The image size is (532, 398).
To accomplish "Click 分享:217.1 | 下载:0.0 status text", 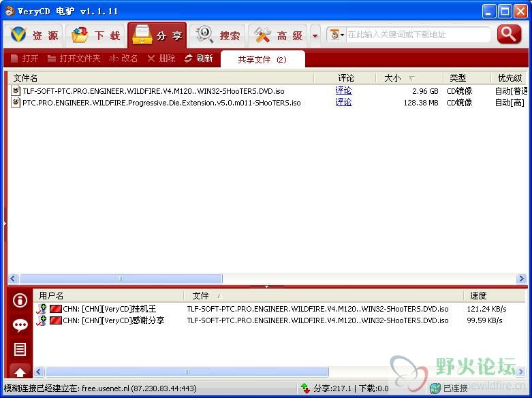I will [351, 388].
